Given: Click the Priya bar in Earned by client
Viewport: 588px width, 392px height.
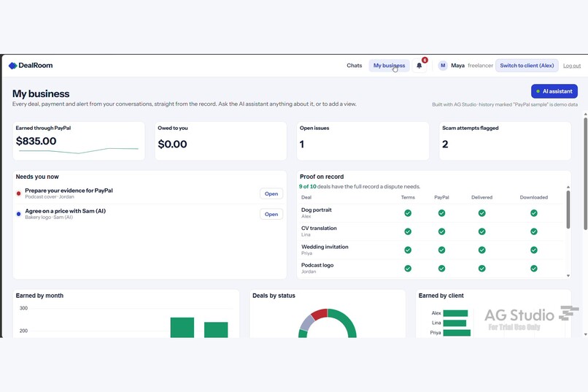Looking at the screenshot, I should (457, 333).
